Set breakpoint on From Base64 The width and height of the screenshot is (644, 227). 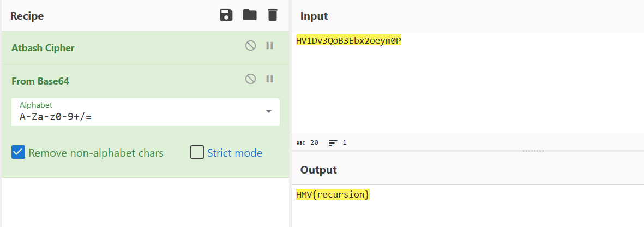coord(269,79)
